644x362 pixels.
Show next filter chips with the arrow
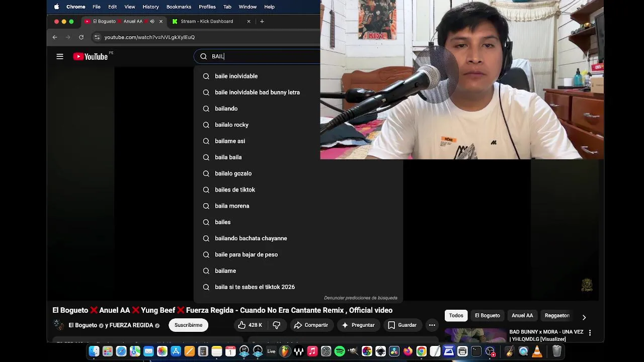(x=584, y=317)
